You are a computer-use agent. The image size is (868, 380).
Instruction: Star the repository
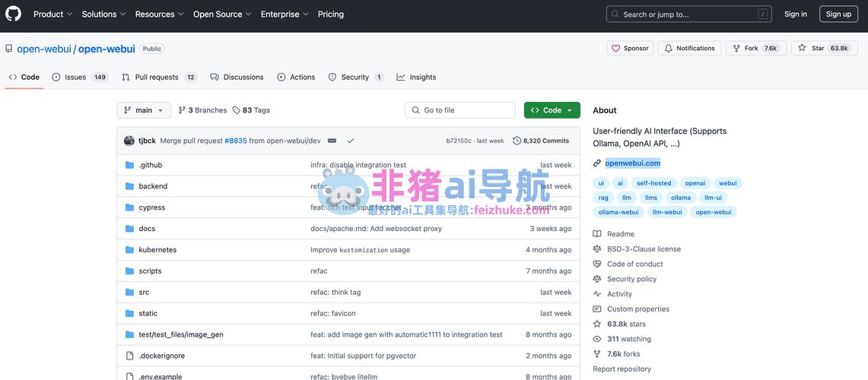[825, 48]
